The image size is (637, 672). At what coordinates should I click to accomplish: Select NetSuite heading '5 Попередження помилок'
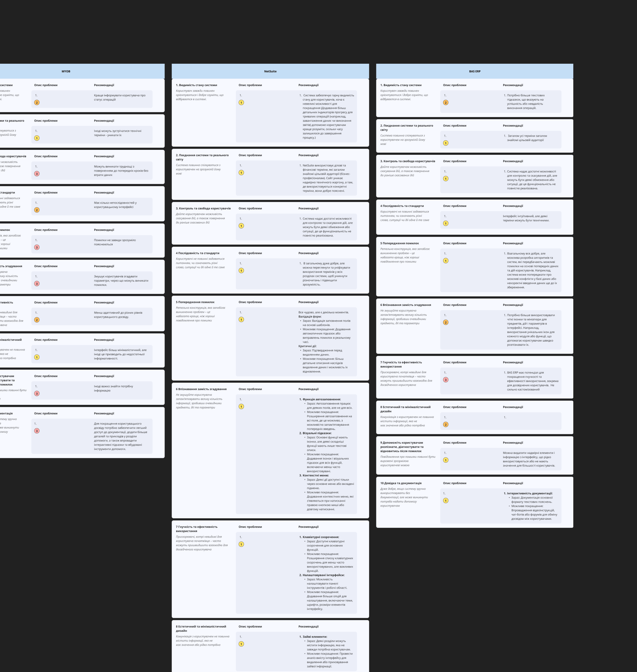coord(195,302)
